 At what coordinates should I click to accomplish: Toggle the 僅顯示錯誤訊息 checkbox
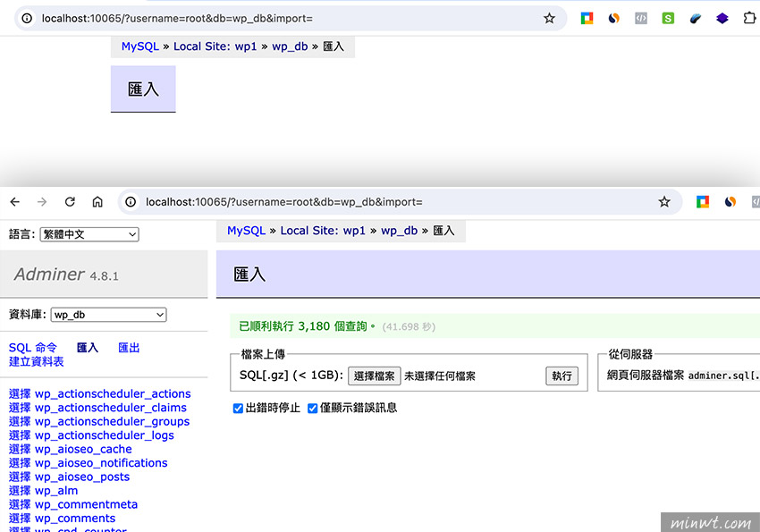tap(313, 409)
